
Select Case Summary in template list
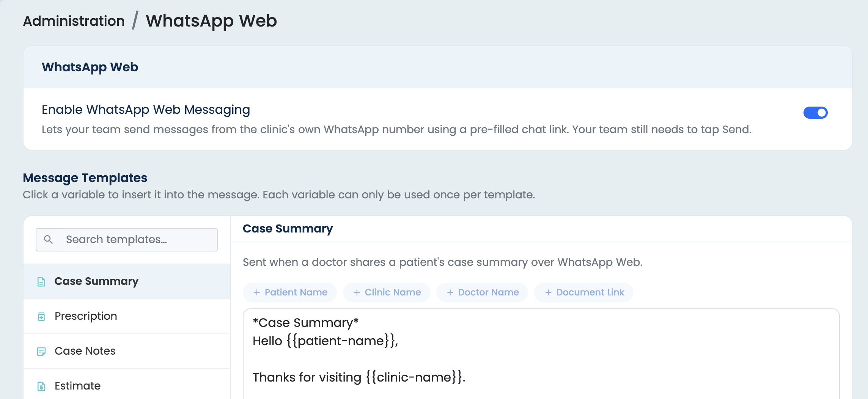(x=127, y=281)
